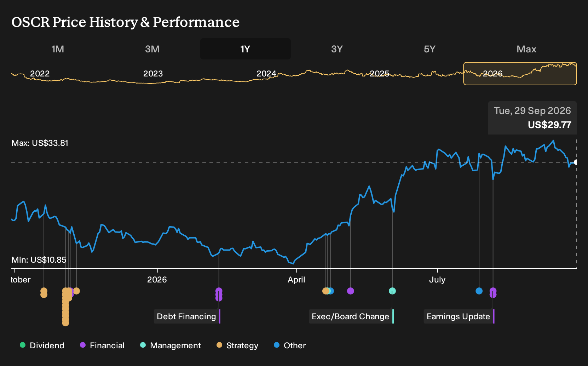The height and width of the screenshot is (366, 588).
Task: Click the Min: US$10.85 label
Action: (39, 260)
